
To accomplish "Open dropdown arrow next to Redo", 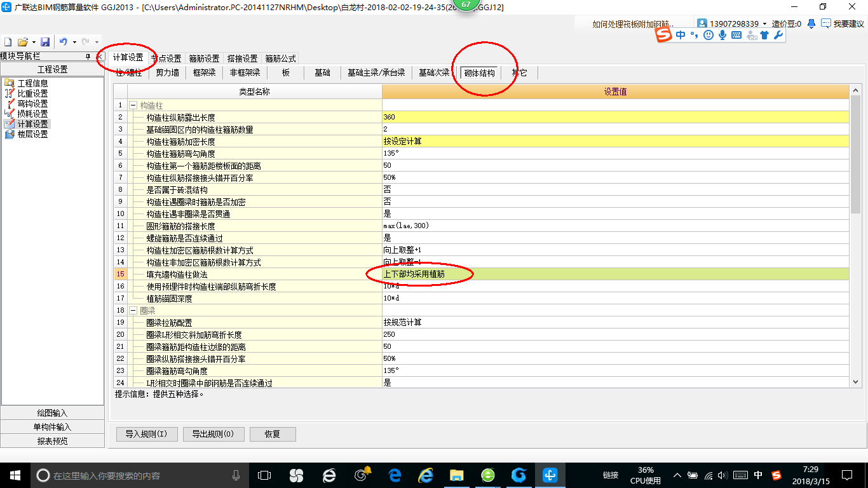I will click(97, 43).
